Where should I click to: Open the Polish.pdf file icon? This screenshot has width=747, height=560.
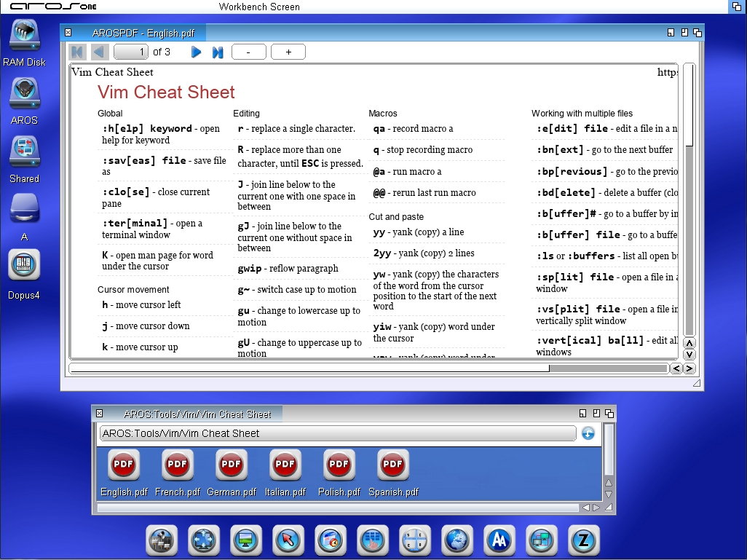339,465
